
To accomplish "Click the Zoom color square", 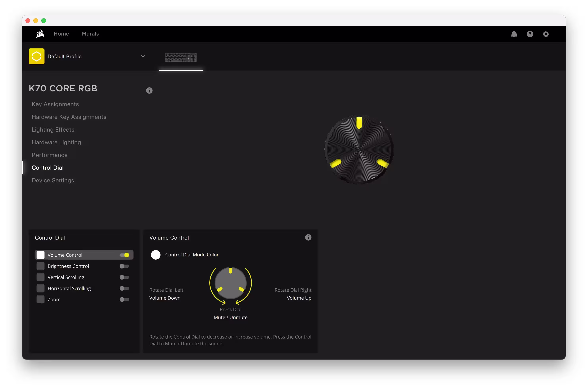I will coord(41,299).
